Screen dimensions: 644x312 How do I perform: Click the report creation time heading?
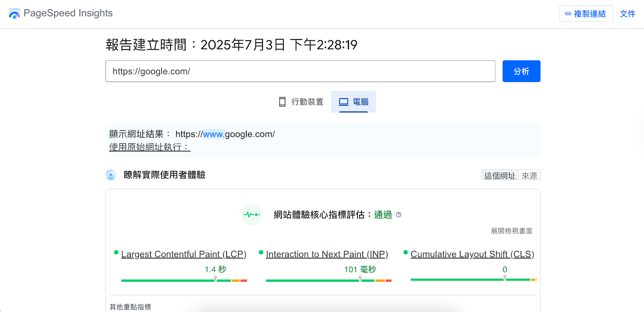pos(231,45)
